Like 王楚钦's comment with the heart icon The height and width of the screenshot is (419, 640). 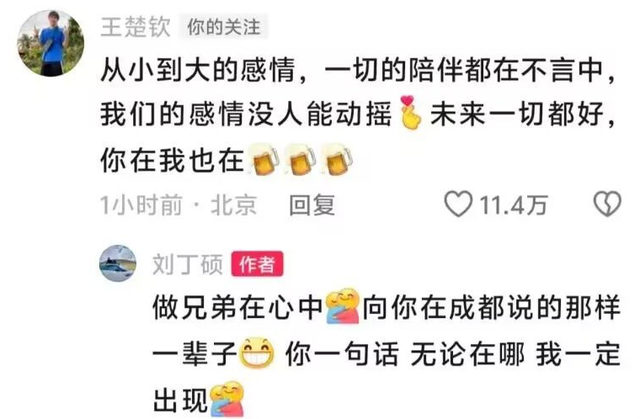(x=458, y=204)
